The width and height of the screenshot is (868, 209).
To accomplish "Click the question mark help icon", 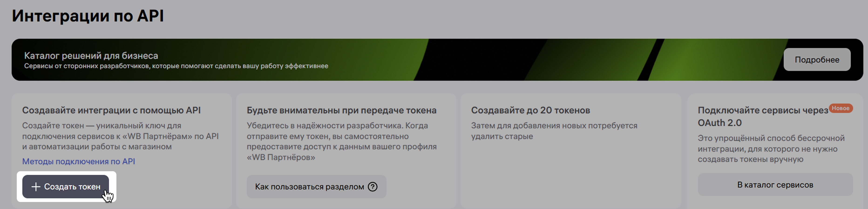I will pyautogui.click(x=372, y=187).
